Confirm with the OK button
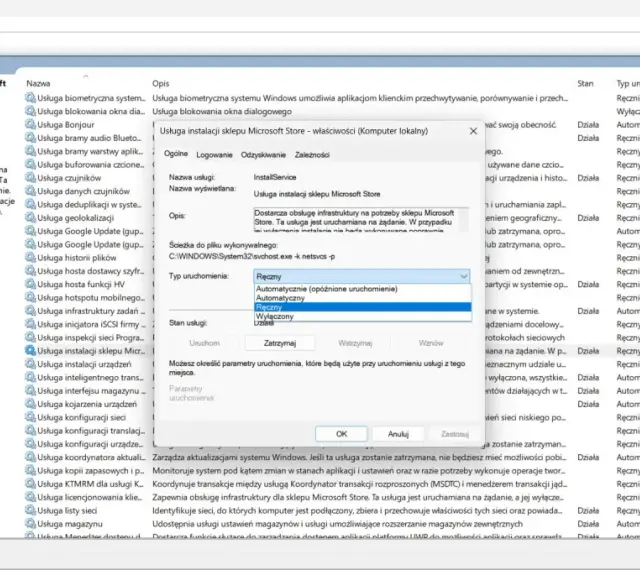This screenshot has width=640, height=570. (341, 434)
